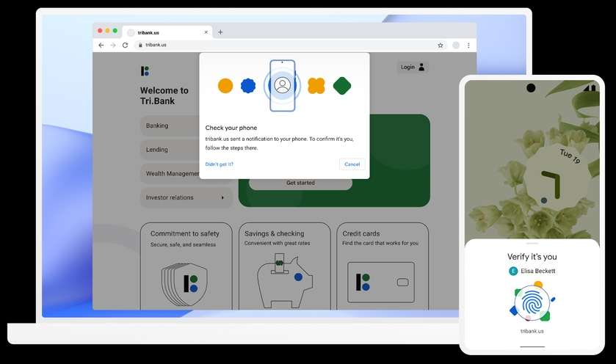Image resolution: width=616 pixels, height=364 pixels.
Task: Select the tribank.us browser tab
Action: 167,32
